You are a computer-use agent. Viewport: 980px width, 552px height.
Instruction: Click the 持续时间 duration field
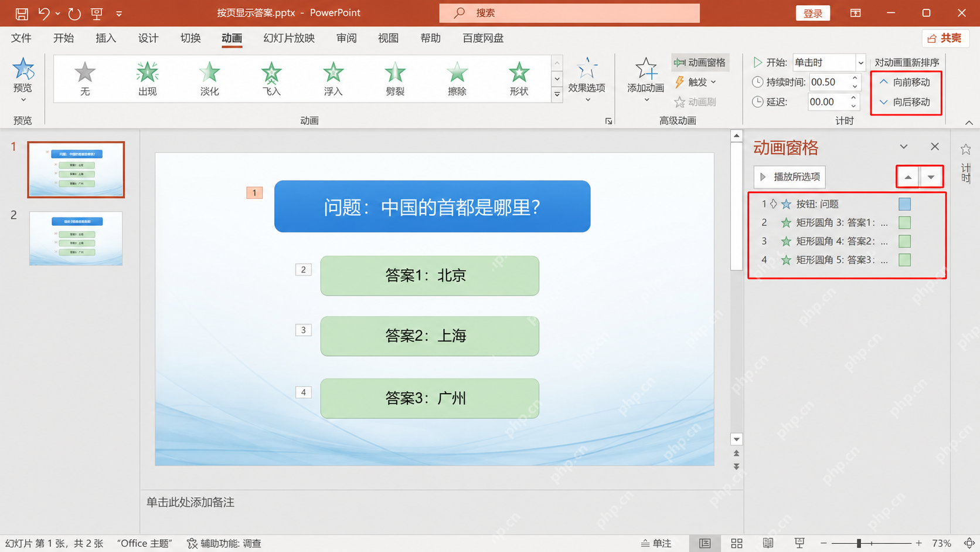(829, 82)
